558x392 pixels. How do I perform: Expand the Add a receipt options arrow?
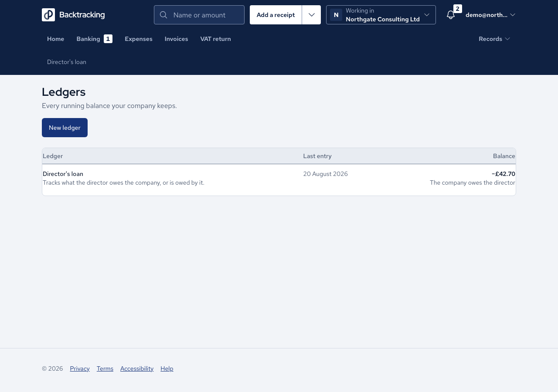(311, 15)
